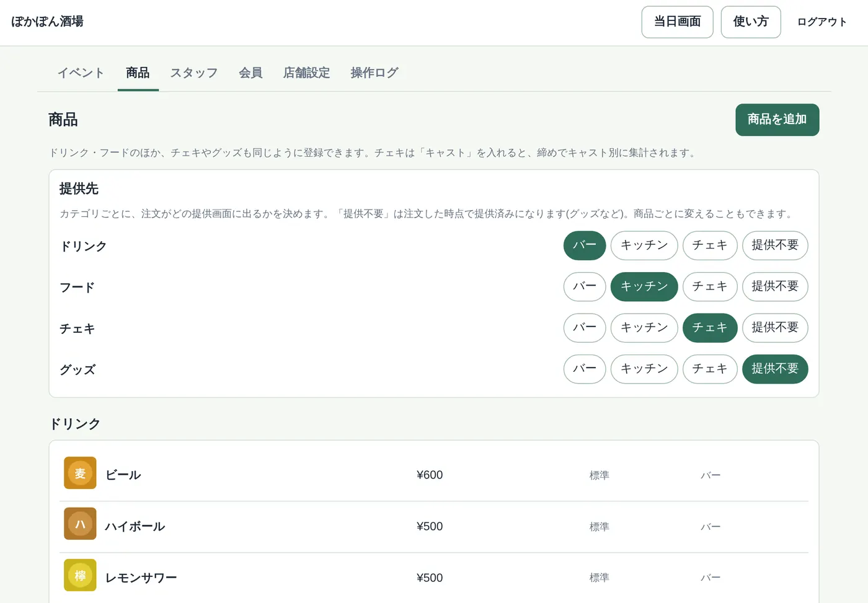868x603 pixels.
Task: Set グッズ destination to チェキ
Action: click(710, 369)
